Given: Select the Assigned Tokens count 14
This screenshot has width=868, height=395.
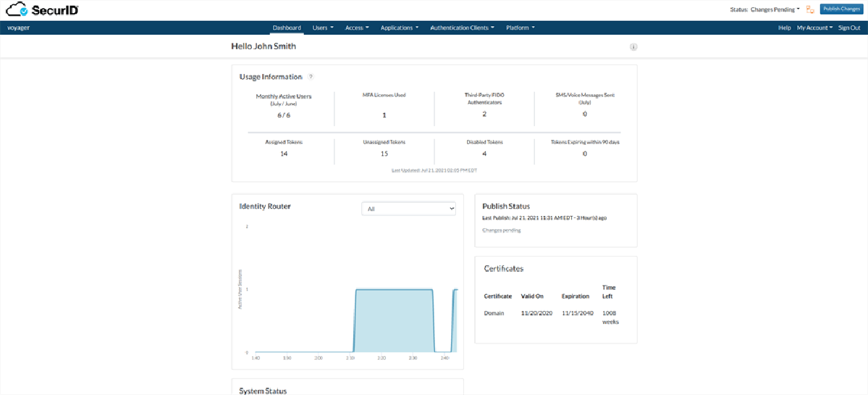Looking at the screenshot, I should tap(284, 154).
